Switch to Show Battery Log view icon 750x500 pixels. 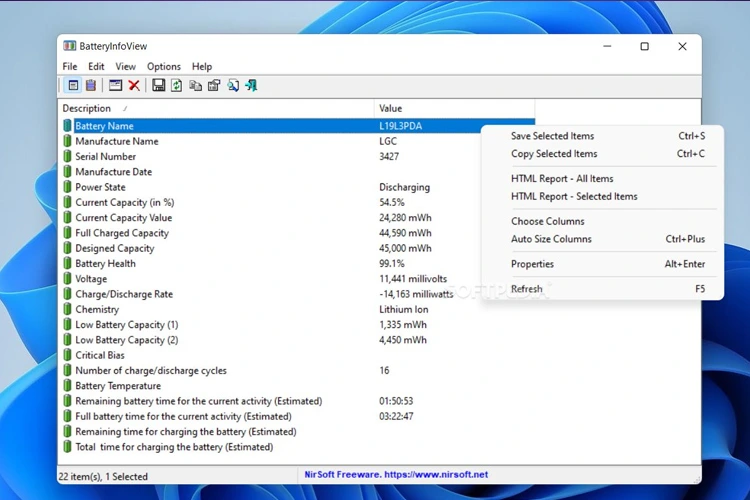click(x=90, y=86)
